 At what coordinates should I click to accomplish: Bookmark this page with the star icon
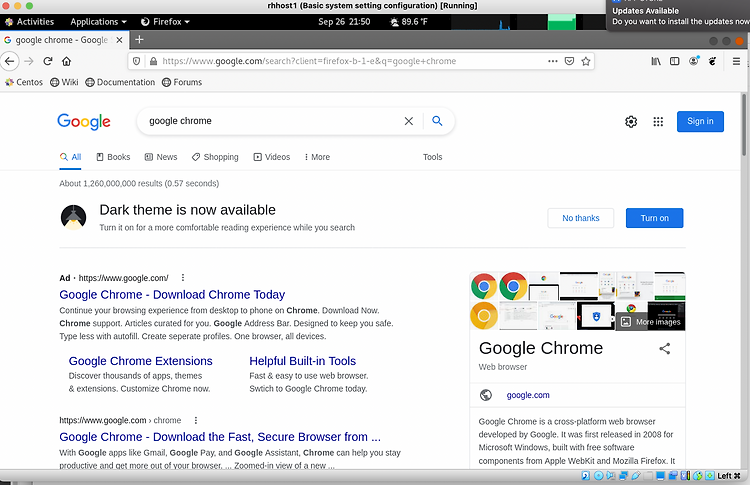point(585,61)
